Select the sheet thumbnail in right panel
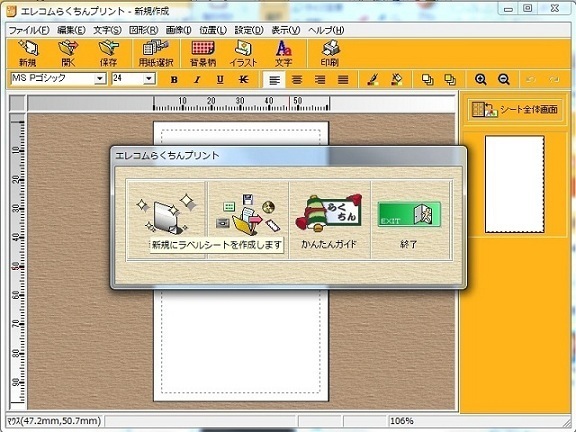This screenshot has width=576, height=432. [515, 184]
